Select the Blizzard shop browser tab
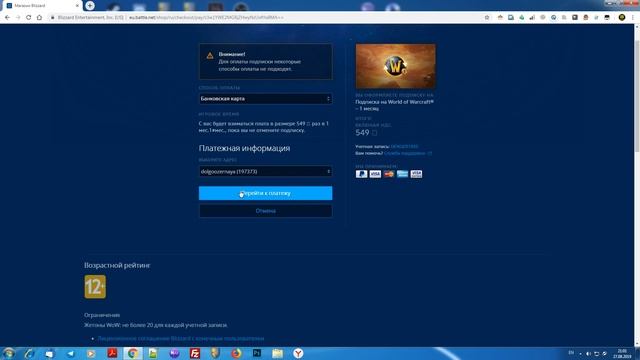 click(41, 6)
